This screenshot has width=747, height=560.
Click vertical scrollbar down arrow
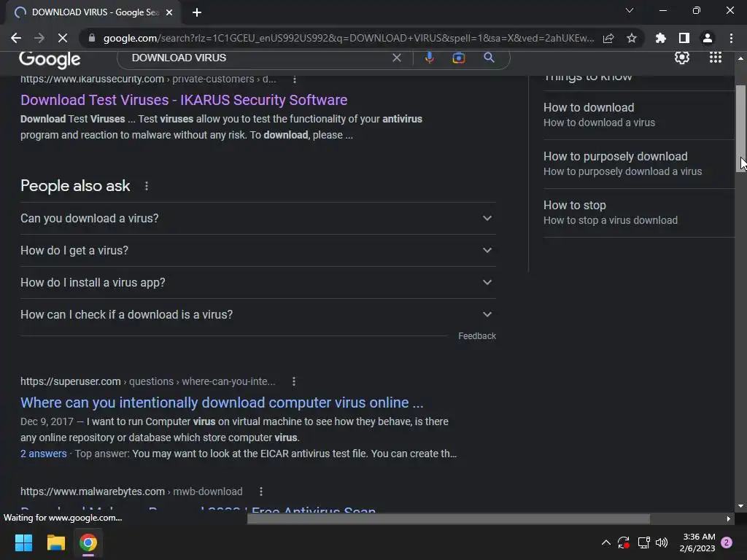(741, 506)
